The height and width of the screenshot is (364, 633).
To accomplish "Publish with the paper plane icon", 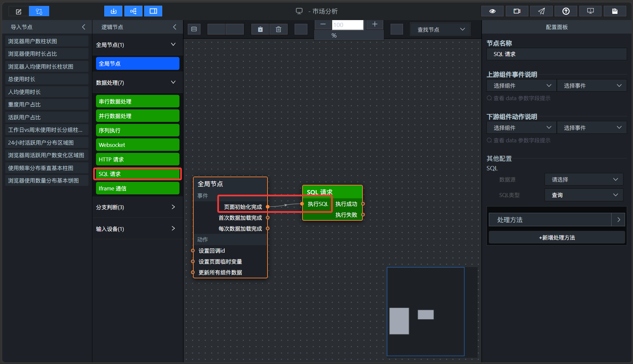I will [541, 11].
